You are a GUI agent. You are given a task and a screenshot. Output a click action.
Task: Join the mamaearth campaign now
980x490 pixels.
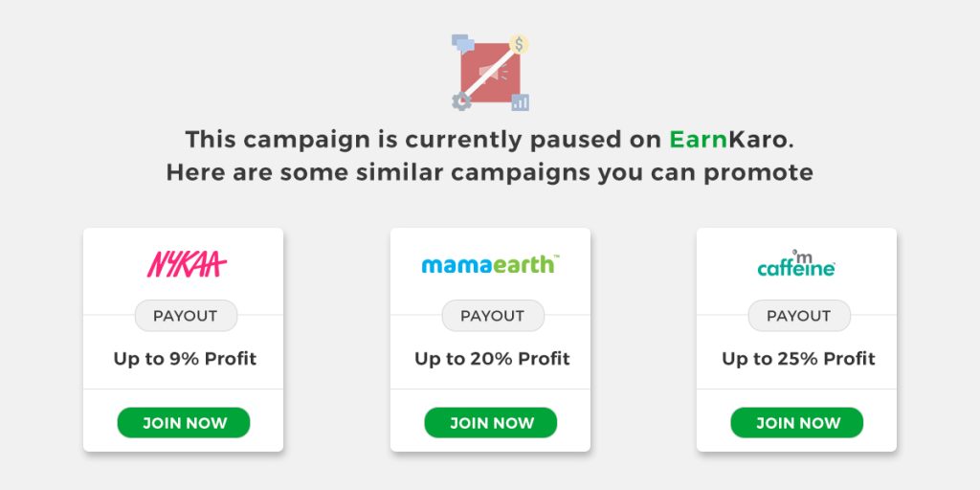(491, 423)
